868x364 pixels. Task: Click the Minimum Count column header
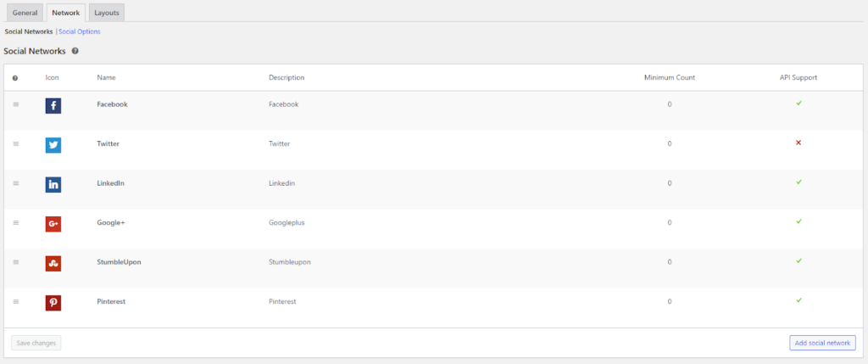coord(670,77)
